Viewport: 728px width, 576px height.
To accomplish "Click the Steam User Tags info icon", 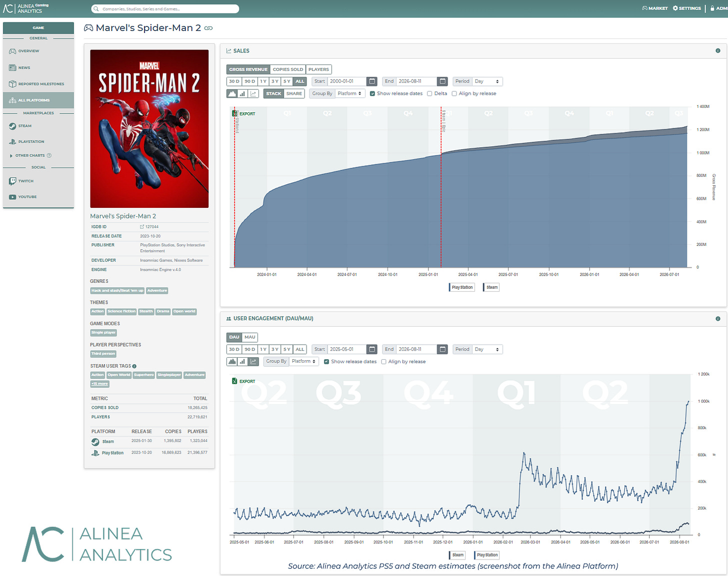I will point(134,366).
